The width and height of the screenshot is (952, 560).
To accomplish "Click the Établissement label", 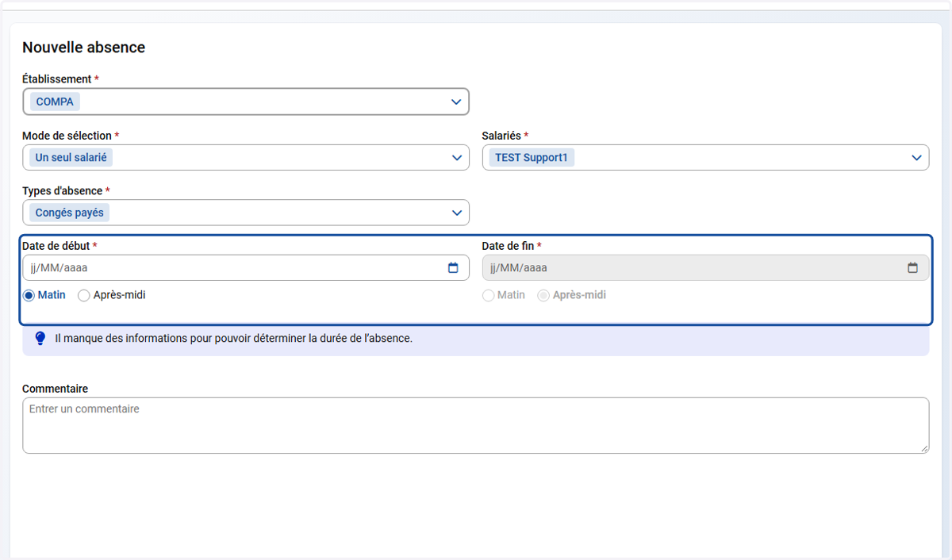I will click(x=57, y=79).
